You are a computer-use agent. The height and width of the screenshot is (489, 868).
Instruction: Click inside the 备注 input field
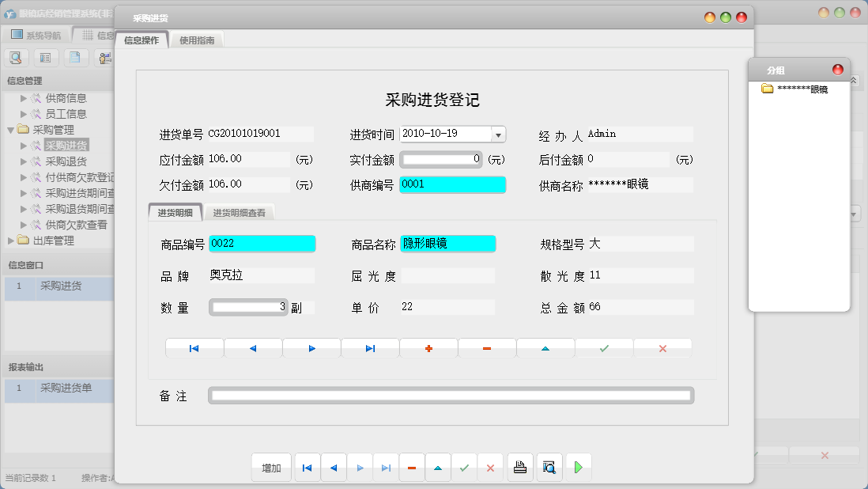451,395
